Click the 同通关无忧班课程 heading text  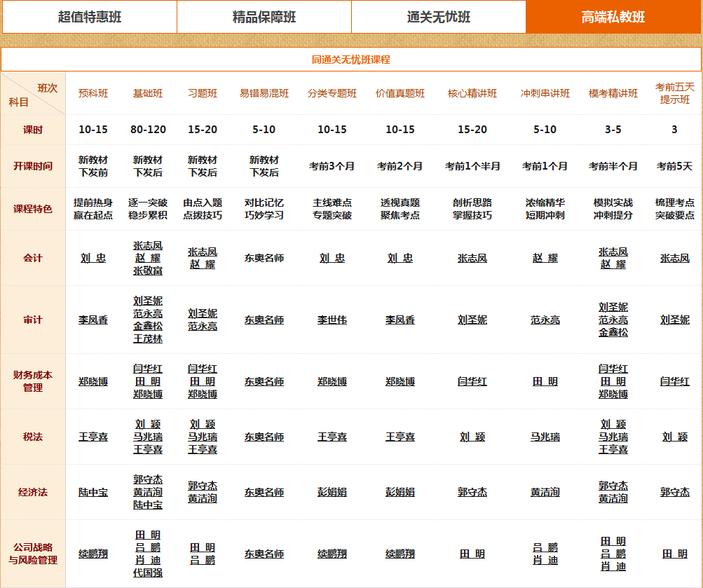point(350,60)
